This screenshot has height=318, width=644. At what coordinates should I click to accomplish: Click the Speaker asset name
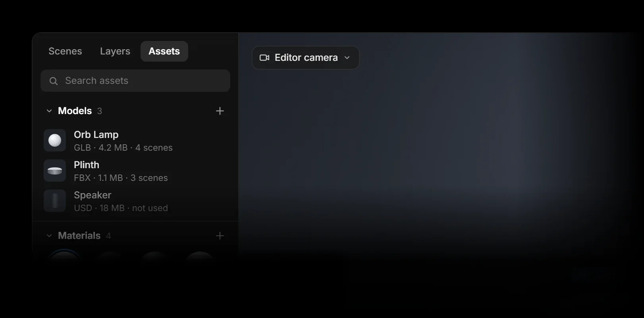coord(93,195)
